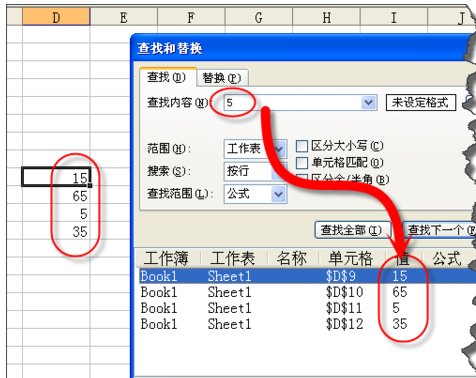This screenshot has height=378, width=476.
Task: Select column E header
Action: (x=124, y=17)
